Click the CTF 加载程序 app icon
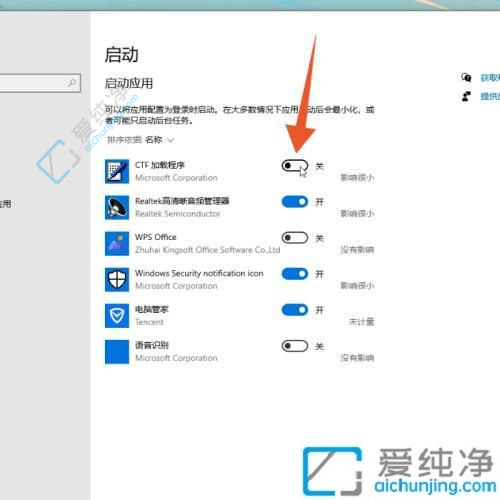The image size is (500, 500). 117,171
